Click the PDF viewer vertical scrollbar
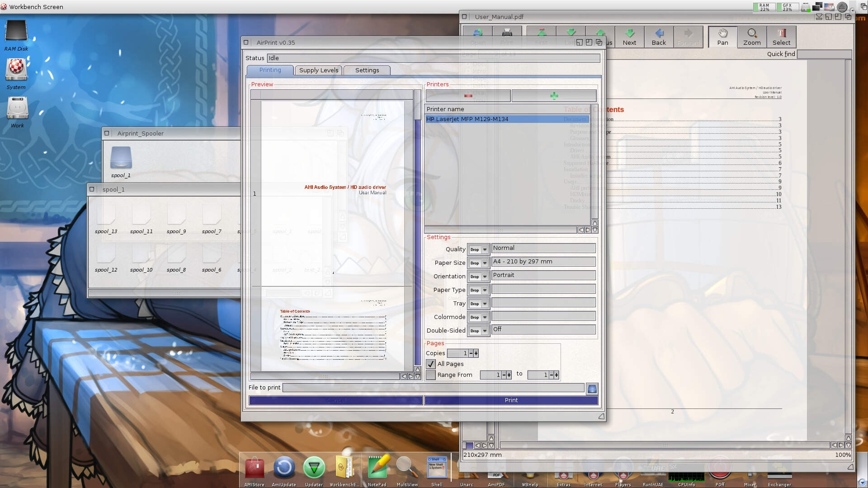Image resolution: width=868 pixels, height=488 pixels. pyautogui.click(x=849, y=246)
